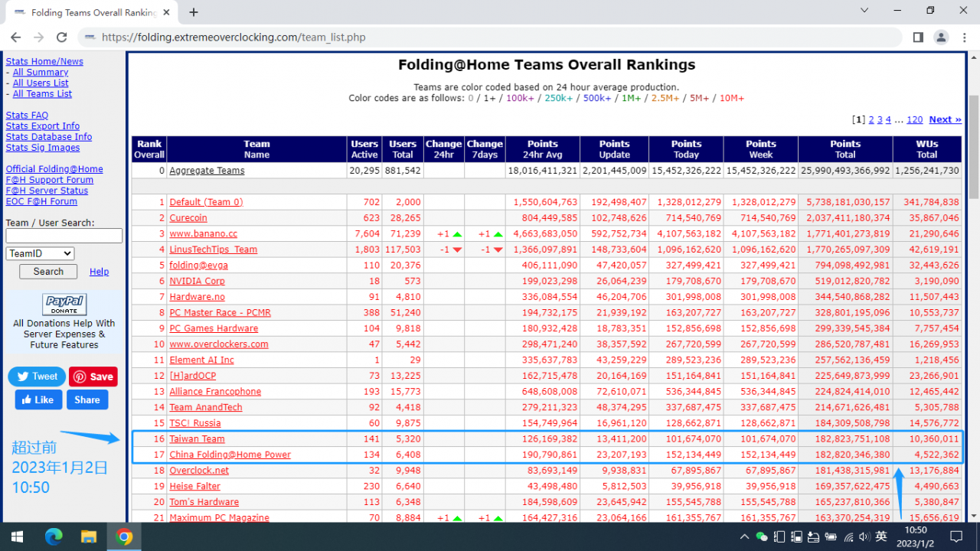Open the All Users List link
The image size is (980, 551).
pyautogui.click(x=41, y=83)
